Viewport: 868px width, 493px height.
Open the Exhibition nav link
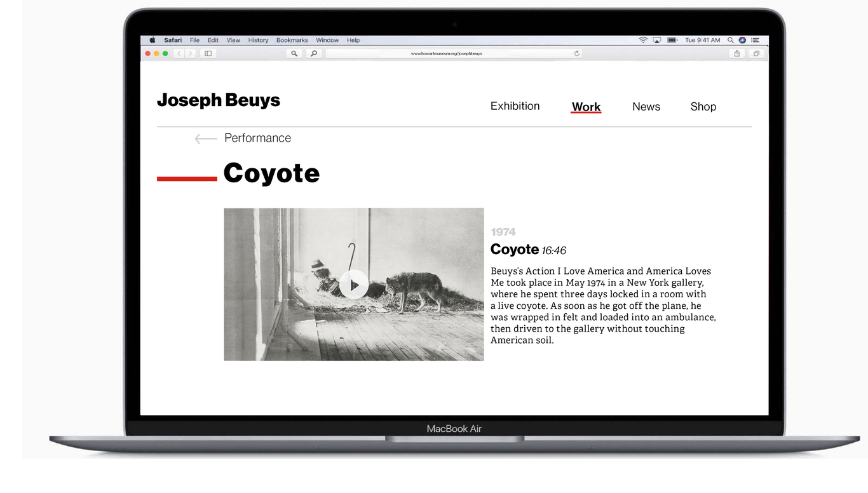coord(515,106)
